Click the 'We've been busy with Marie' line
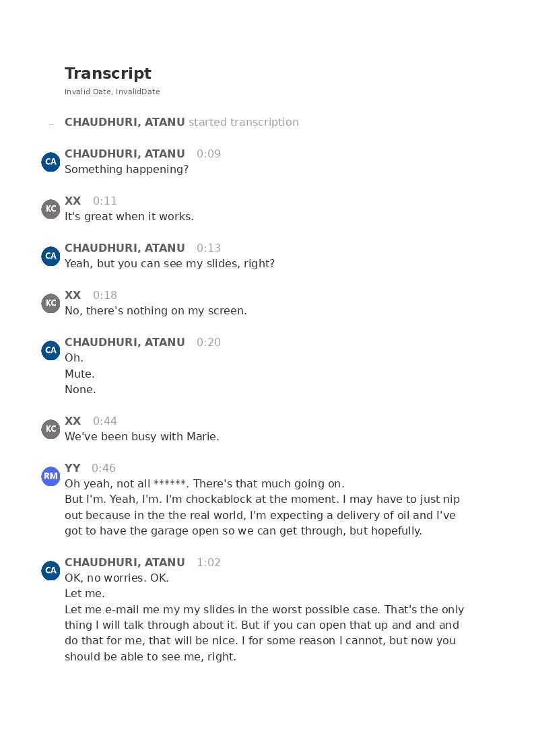534x756 pixels. (x=142, y=437)
